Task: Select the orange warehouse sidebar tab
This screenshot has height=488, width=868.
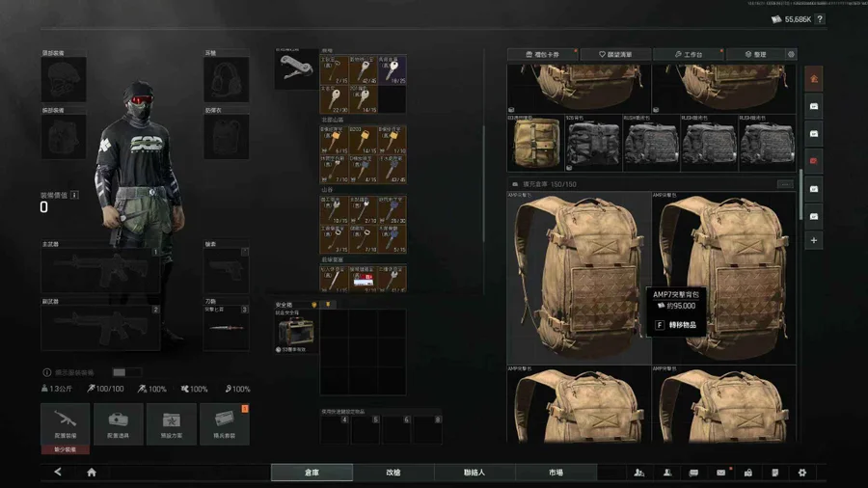Action: 814,78
